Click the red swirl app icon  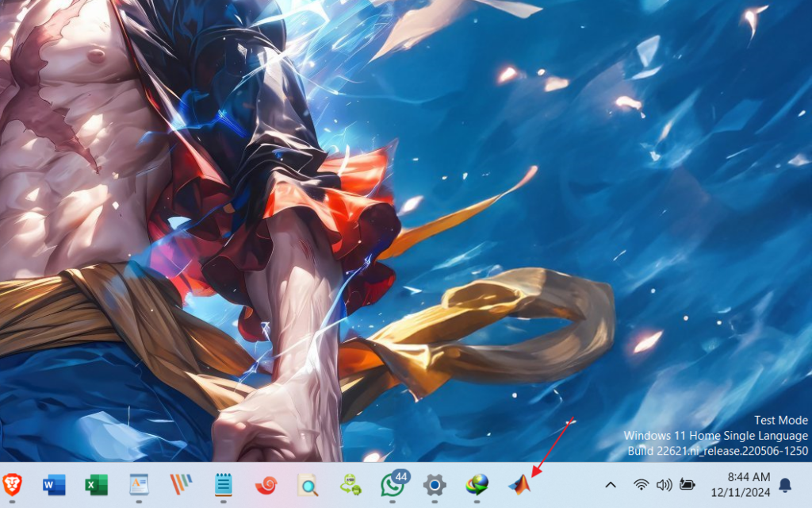266,484
